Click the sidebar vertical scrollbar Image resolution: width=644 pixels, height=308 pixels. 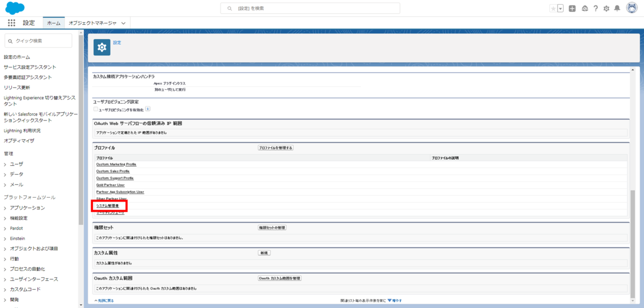(81, 129)
